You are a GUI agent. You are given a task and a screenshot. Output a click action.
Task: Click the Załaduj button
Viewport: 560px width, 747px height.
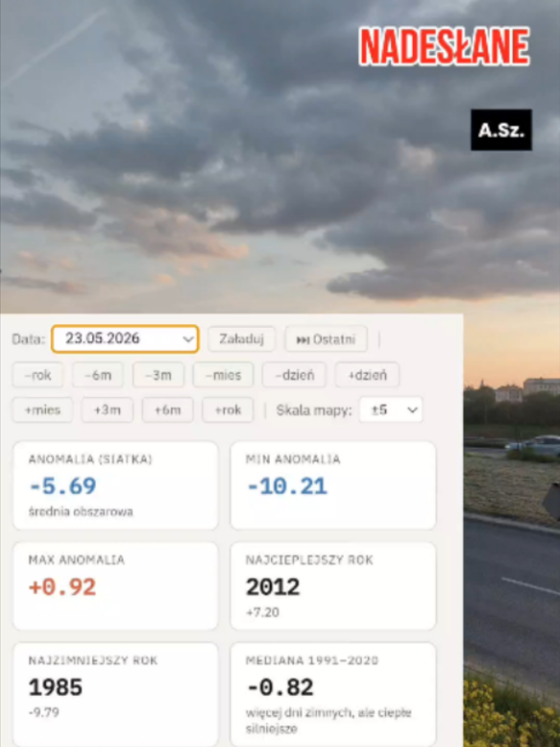tap(241, 338)
